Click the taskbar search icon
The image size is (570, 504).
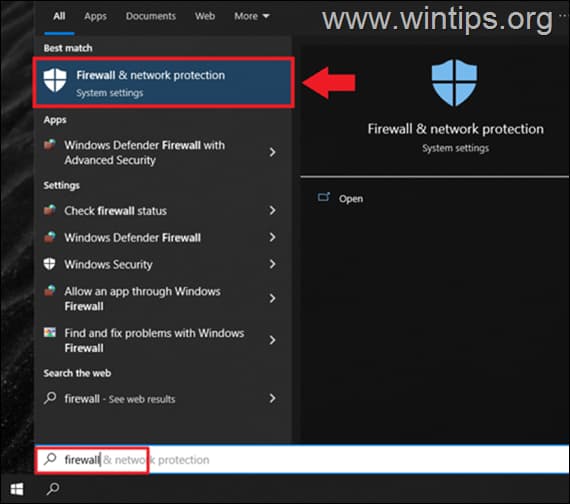click(x=53, y=489)
